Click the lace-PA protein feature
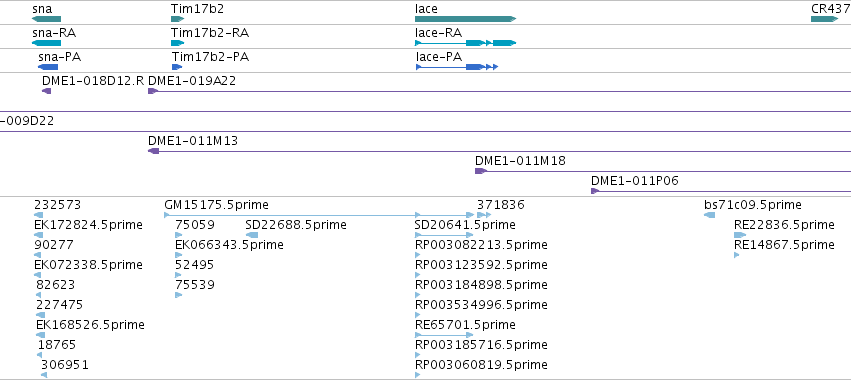 pyautogui.click(x=456, y=67)
